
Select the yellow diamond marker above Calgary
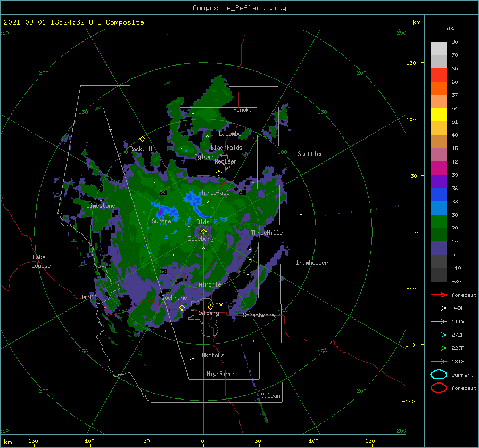(x=210, y=307)
